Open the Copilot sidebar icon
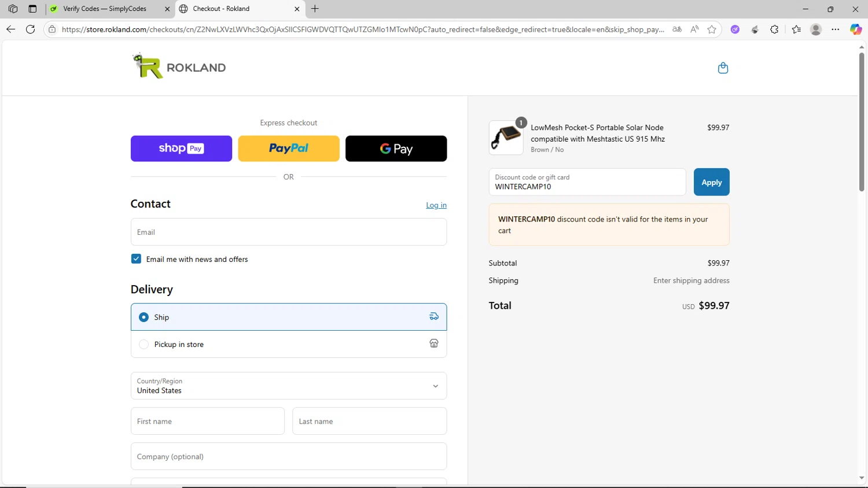 pyautogui.click(x=855, y=29)
